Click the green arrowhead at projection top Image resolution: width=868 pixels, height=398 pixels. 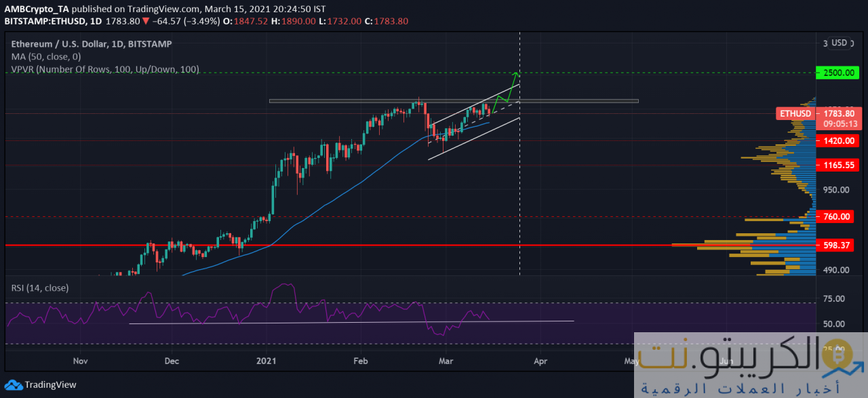pos(516,74)
